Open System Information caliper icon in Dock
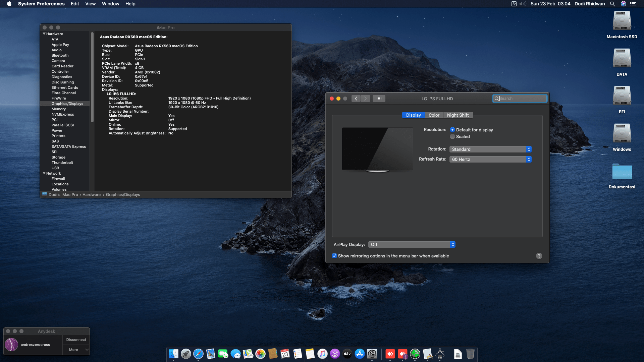The width and height of the screenshot is (644, 362). point(440,354)
